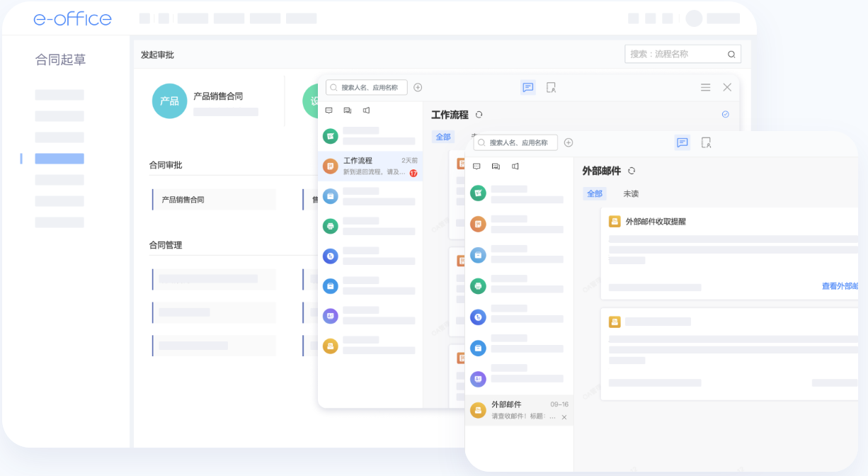This screenshot has height=476, width=868.
Task: Click the plus icon in the 工作流程 window
Action: [418, 87]
